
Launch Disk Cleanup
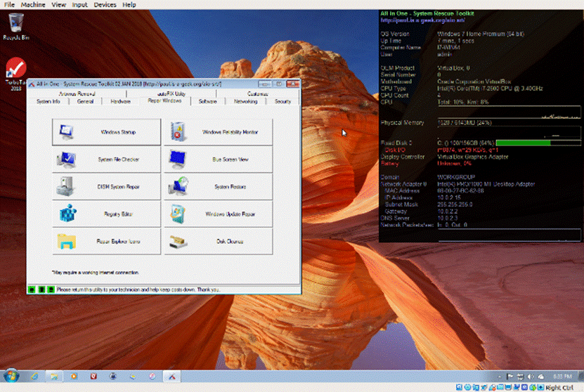219,242
